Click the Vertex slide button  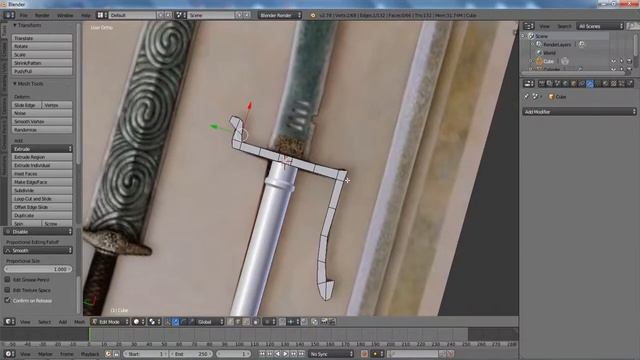[x=57, y=105]
